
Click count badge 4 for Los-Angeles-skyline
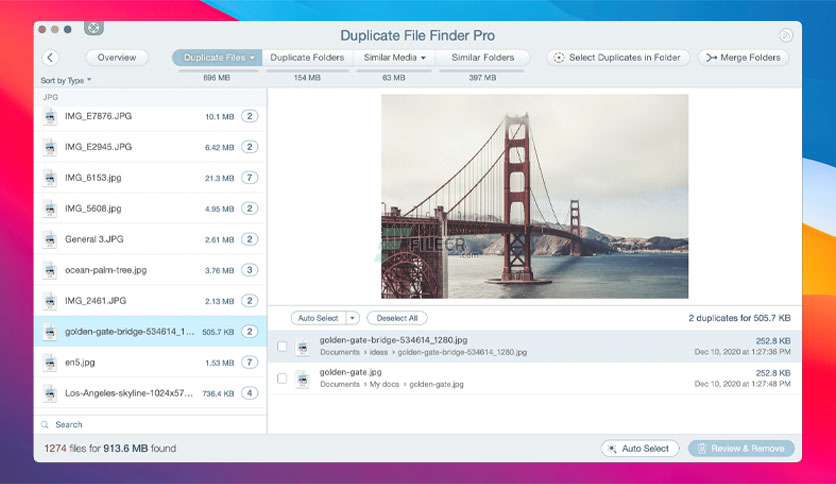click(x=250, y=393)
